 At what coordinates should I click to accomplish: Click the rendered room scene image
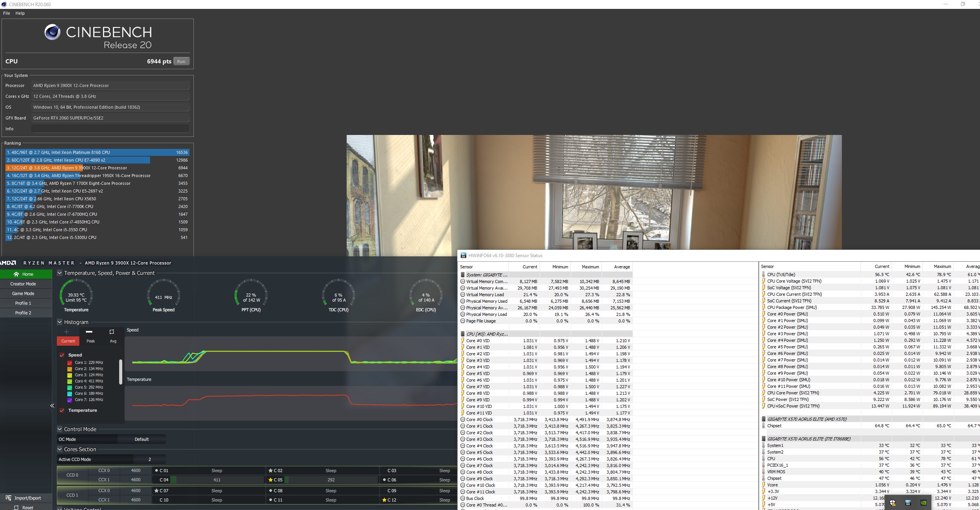[594, 192]
